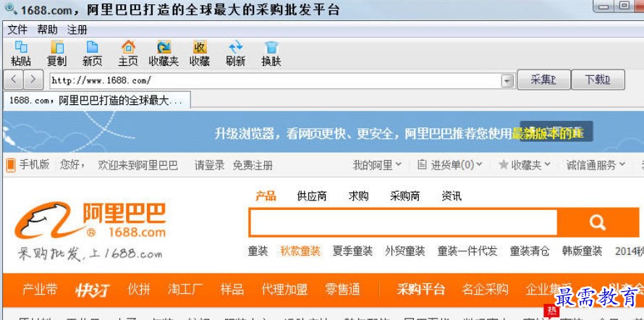Open 产业带 in orange navigation bar
The width and height of the screenshot is (644, 320).
[40, 290]
